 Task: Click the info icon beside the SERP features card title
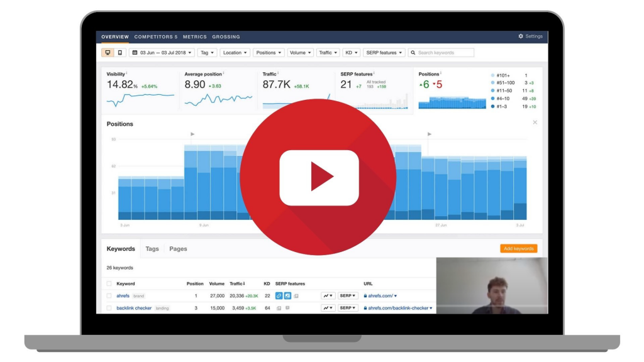[x=374, y=73]
